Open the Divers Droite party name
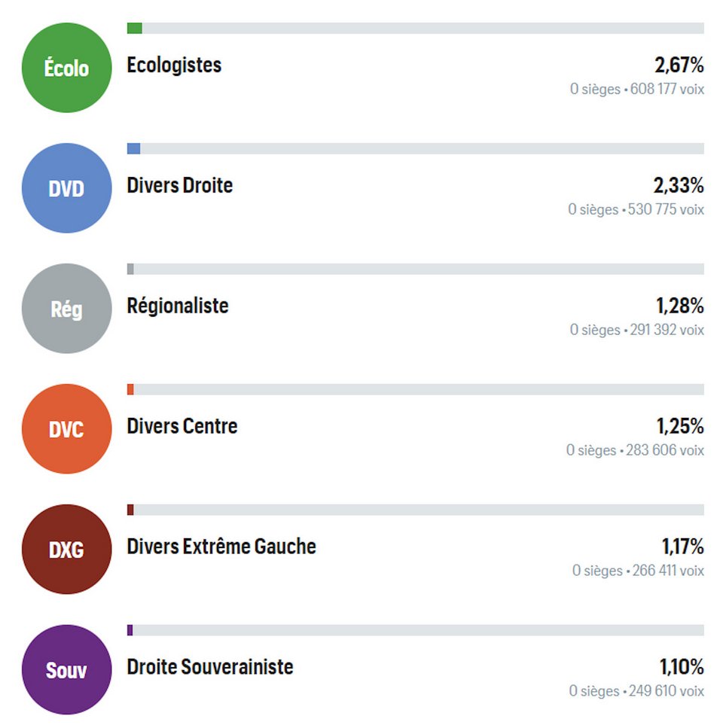The height and width of the screenshot is (728, 723). click(x=180, y=185)
